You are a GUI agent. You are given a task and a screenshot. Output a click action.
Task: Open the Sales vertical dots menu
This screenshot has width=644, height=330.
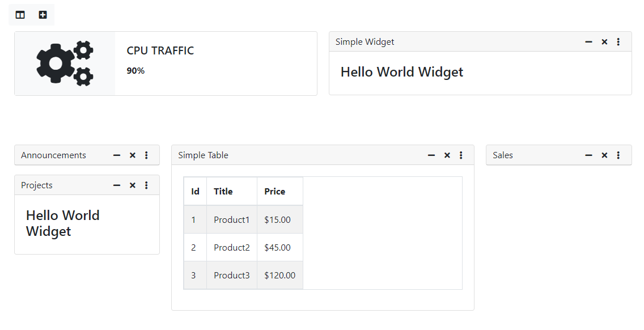618,155
